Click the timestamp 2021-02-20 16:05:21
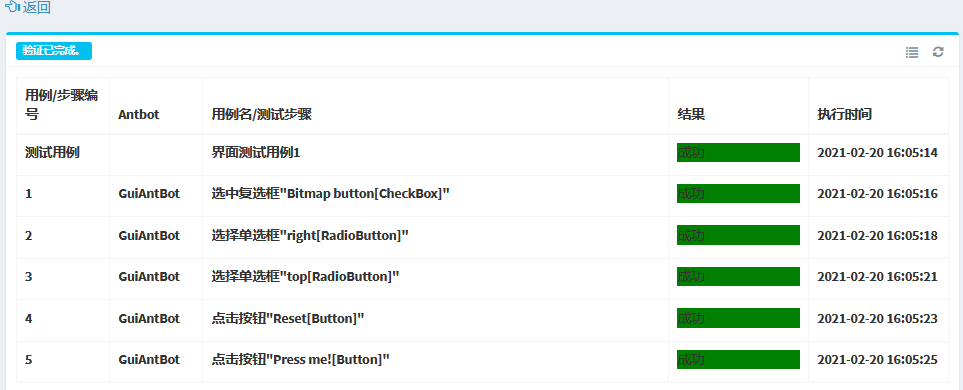This screenshot has width=963, height=390. pos(878,277)
